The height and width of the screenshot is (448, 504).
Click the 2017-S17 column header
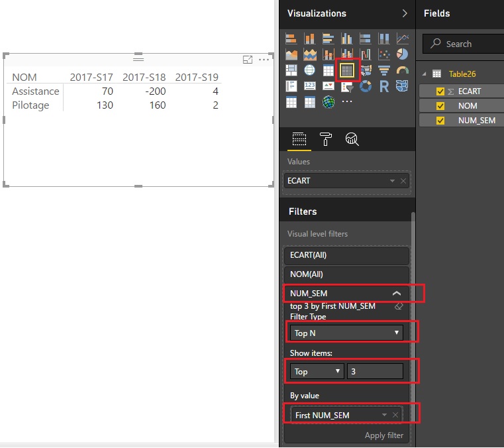point(91,77)
